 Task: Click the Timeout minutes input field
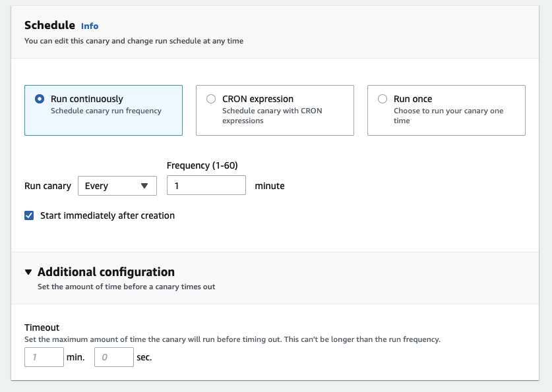(x=44, y=357)
